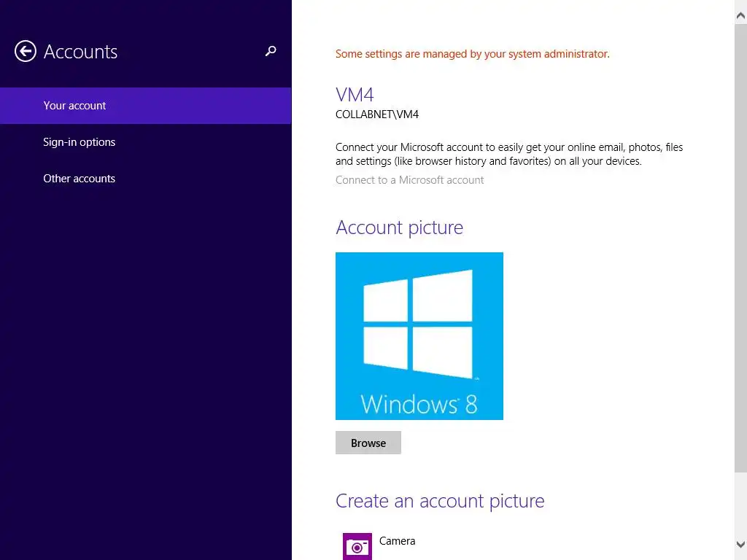Go back using the Accounts back arrow
Screen dimensions: 747x560
click(x=26, y=52)
